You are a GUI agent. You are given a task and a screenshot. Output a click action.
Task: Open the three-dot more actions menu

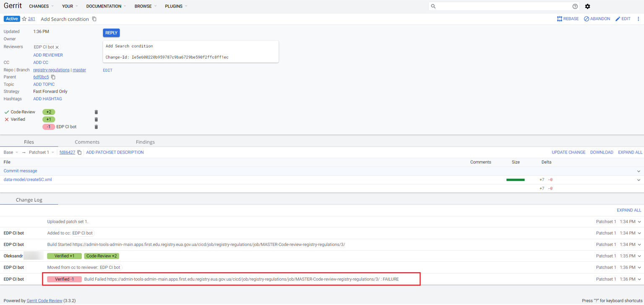(x=638, y=19)
